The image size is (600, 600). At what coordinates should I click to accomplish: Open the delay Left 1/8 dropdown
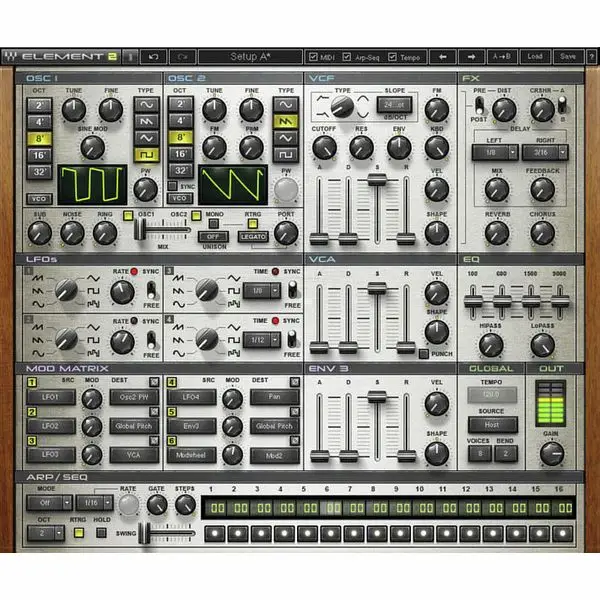pos(494,153)
